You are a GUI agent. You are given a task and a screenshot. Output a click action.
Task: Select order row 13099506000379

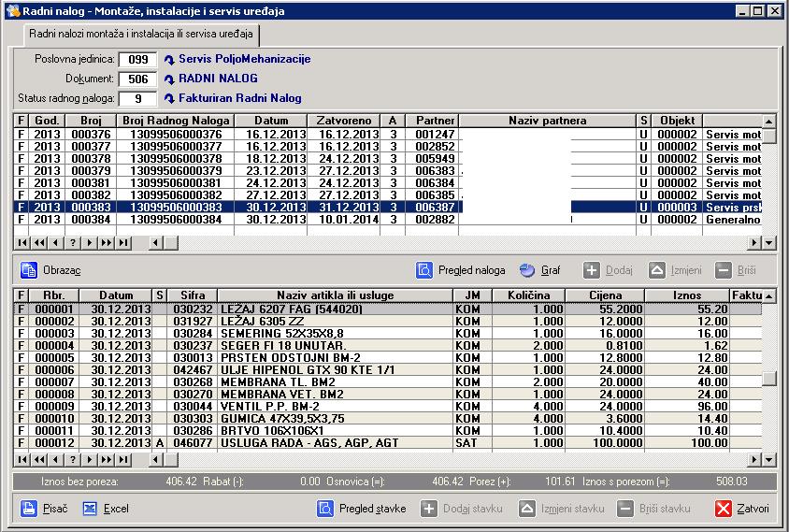[388, 170]
